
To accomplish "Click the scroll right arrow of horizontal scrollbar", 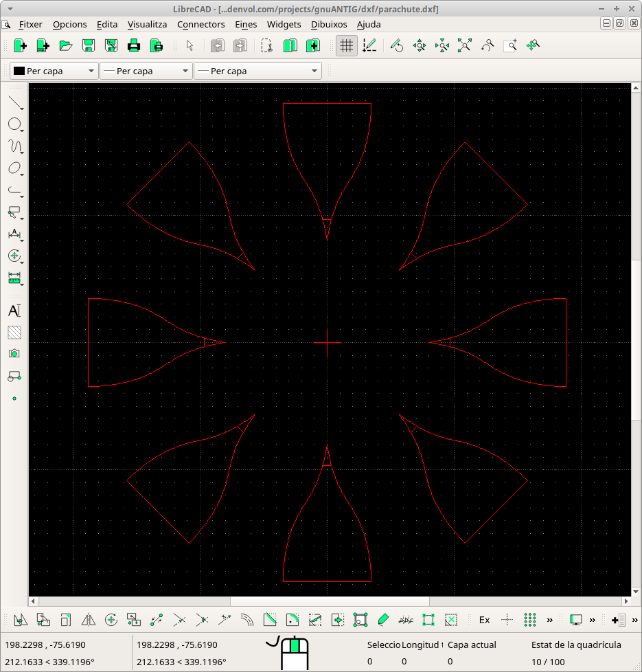I will pos(626,601).
